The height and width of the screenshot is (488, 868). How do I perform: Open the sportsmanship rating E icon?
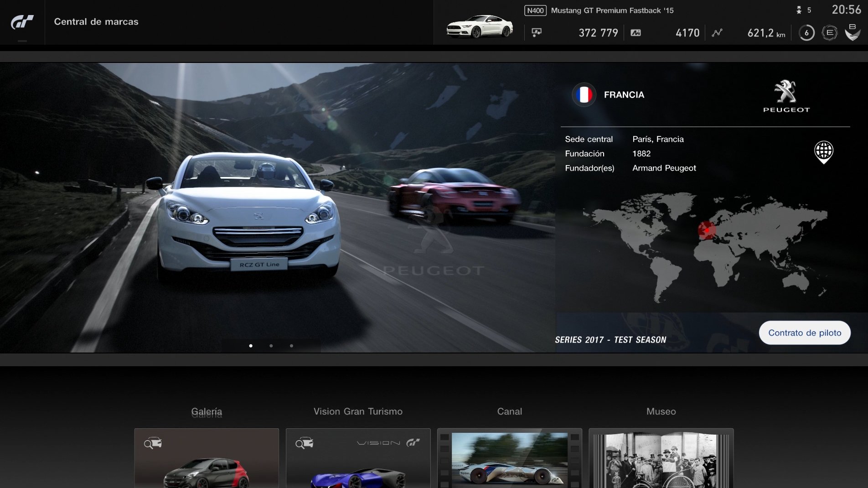(x=830, y=33)
